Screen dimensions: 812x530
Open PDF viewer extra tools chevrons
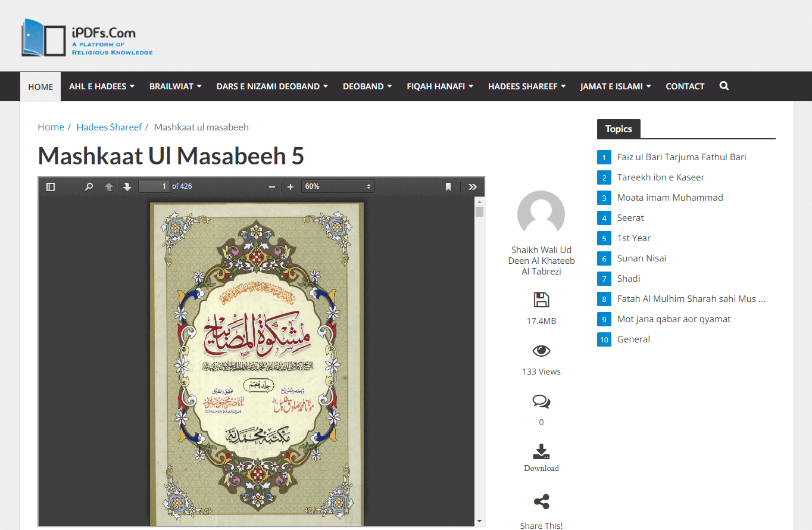coord(473,186)
